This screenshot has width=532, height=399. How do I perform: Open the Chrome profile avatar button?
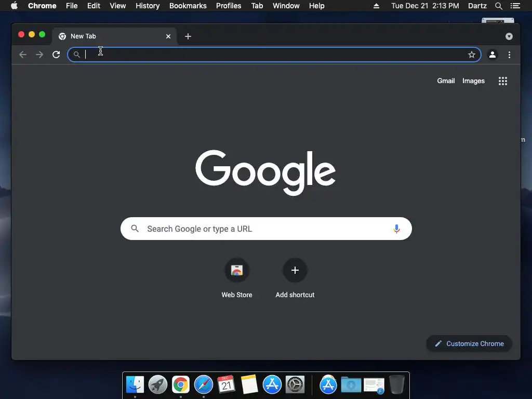click(x=493, y=55)
